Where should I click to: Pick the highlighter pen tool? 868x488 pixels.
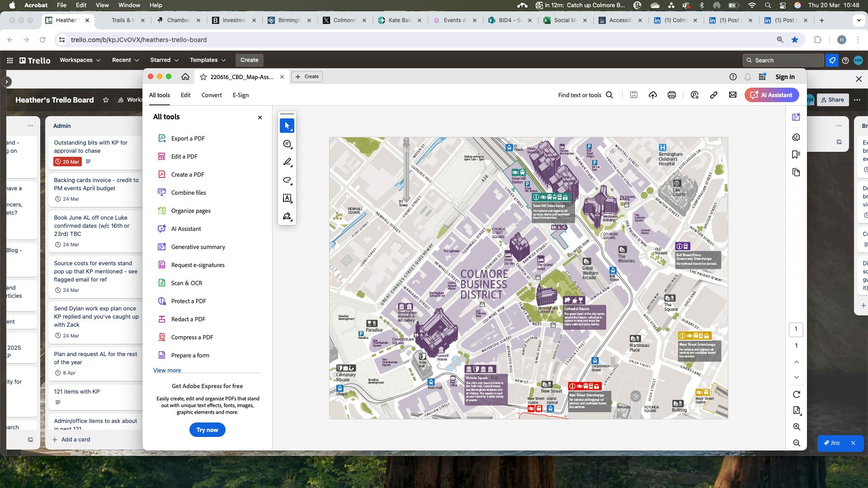pos(287,162)
